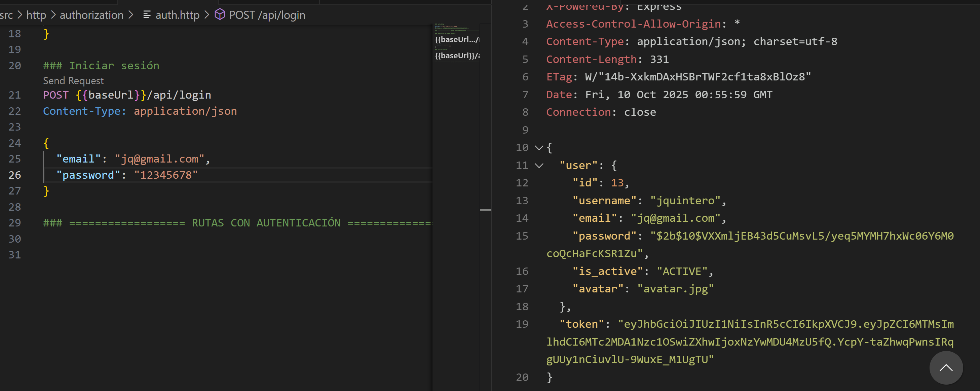Open the src breadcrumb segment

[x=6, y=15]
